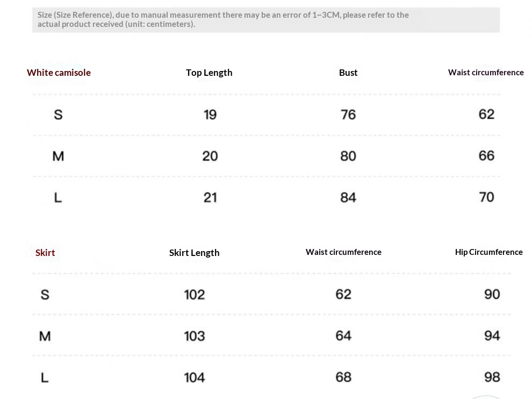
Task: Select the camisole size S row label
Action: (58, 115)
